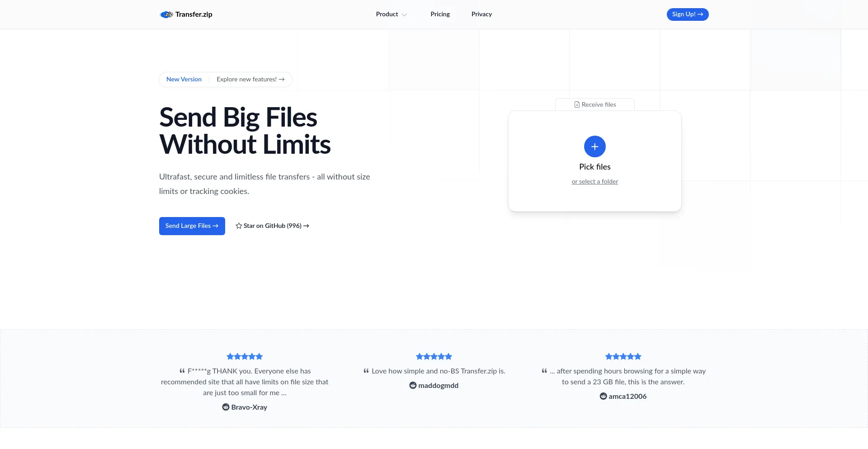The width and height of the screenshot is (868, 449).
Task: Click Reddit icon next to amca12006
Action: pyautogui.click(x=603, y=396)
